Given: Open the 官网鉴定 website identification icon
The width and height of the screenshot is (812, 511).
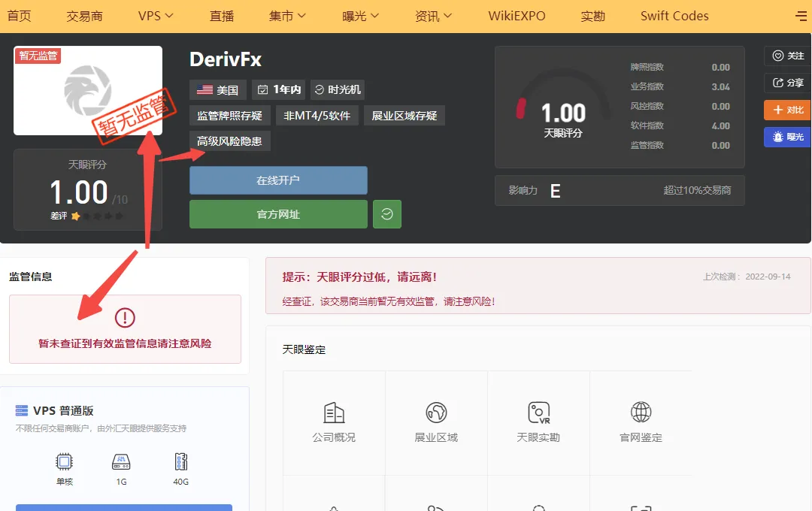Looking at the screenshot, I should [641, 413].
